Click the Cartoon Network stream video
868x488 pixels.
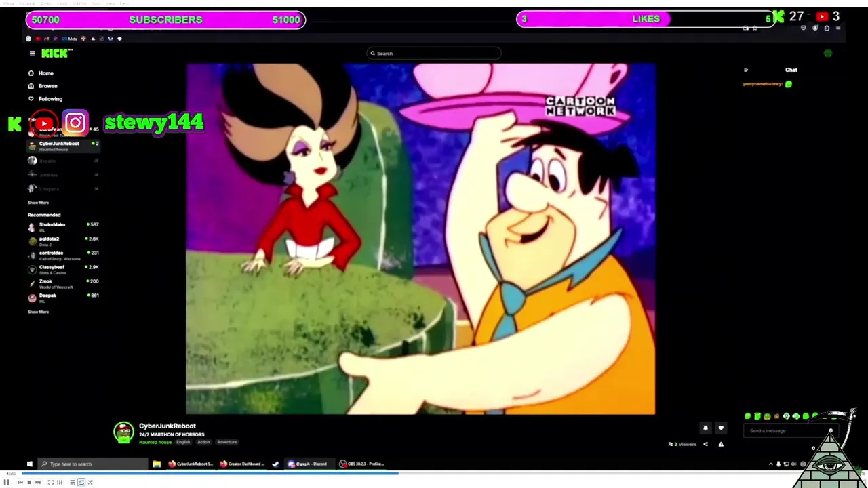point(420,239)
